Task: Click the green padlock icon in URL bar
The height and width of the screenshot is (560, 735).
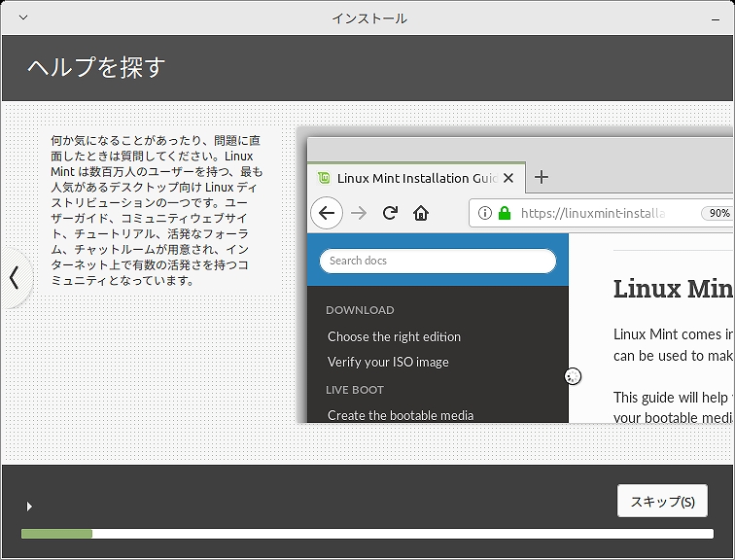Action: pos(505,213)
